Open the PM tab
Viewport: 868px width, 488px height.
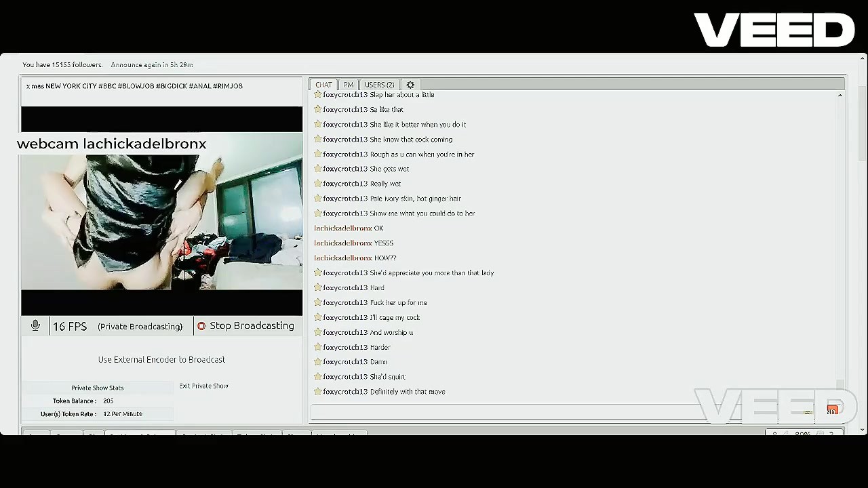349,85
